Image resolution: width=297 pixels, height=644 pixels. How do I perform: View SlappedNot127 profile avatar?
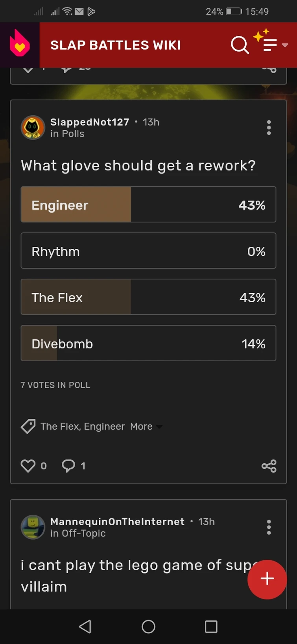(33, 128)
